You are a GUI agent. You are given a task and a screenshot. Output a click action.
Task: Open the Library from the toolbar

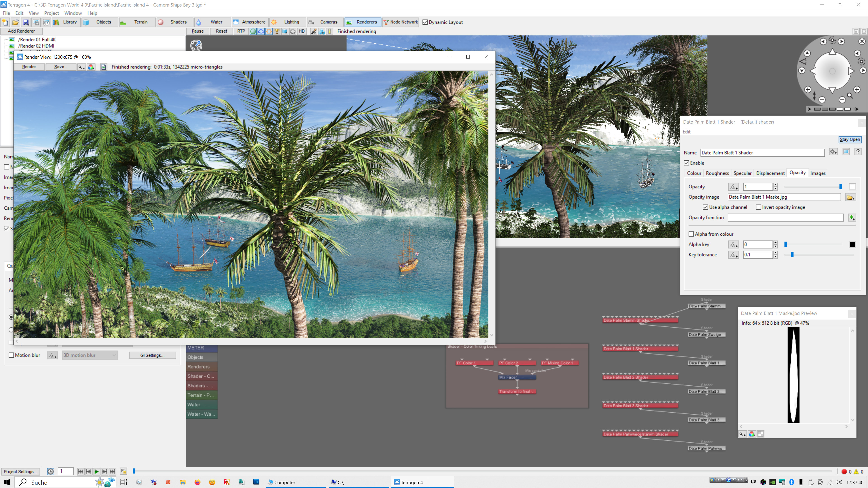66,22
